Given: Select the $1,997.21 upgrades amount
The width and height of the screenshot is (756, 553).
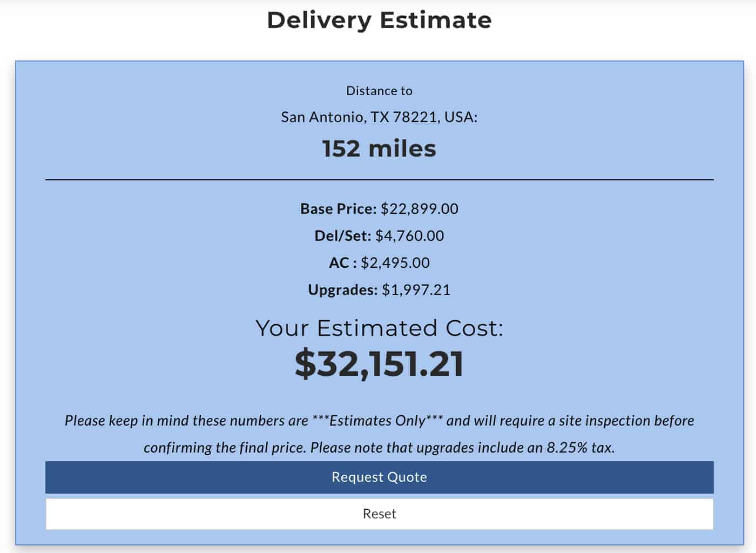Looking at the screenshot, I should (x=416, y=290).
